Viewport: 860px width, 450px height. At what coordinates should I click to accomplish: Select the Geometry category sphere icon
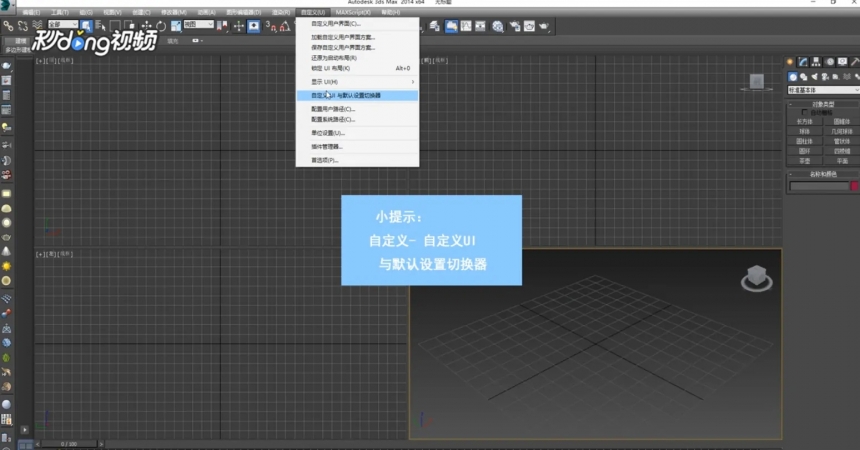tap(793, 77)
